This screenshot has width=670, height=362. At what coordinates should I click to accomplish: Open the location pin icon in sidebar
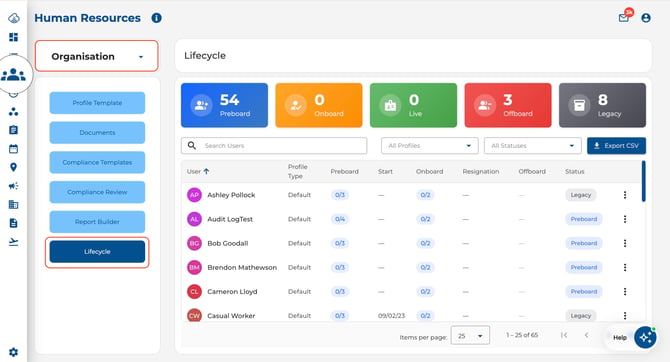[14, 167]
